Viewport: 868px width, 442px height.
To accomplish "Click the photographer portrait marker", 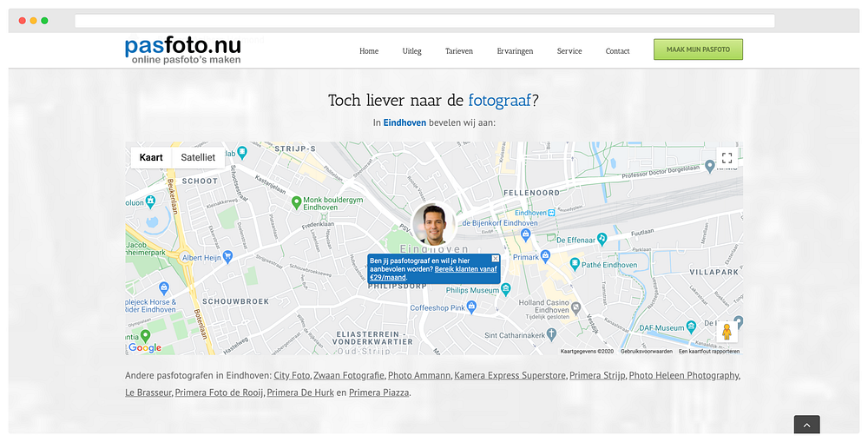I will tap(433, 224).
